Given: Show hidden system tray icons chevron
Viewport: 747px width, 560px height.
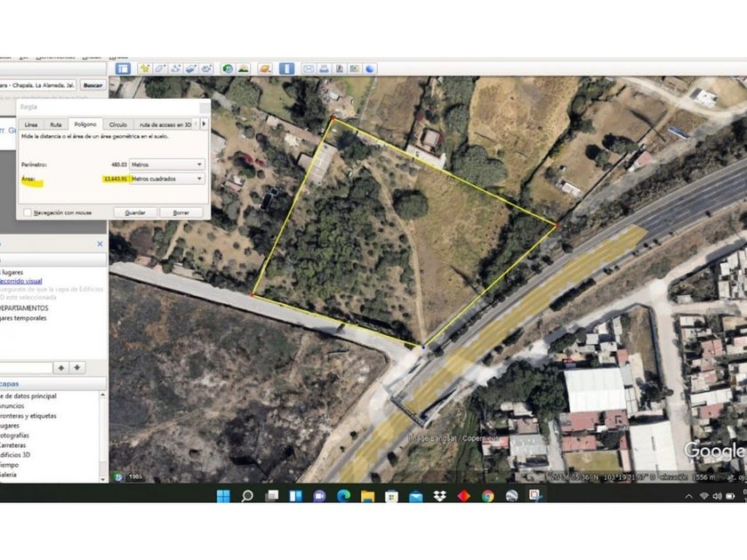Looking at the screenshot, I should click(689, 496).
